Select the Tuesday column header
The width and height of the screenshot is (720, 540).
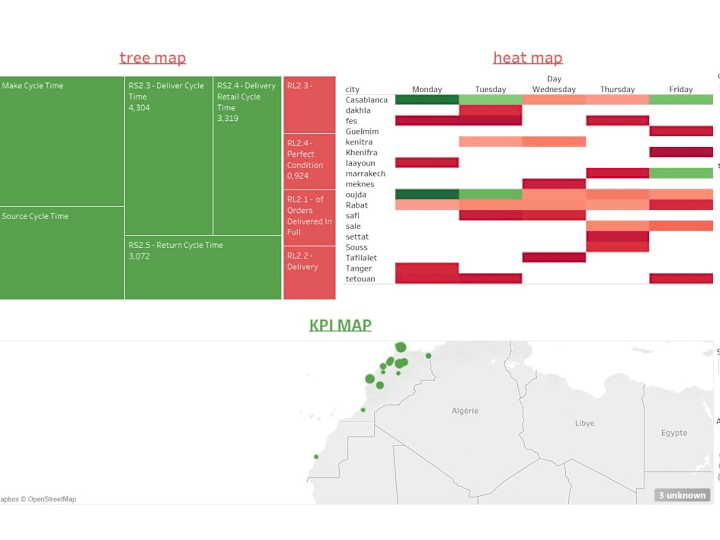point(490,89)
